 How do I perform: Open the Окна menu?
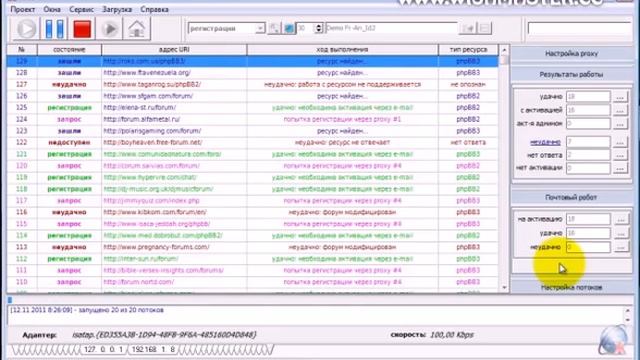[x=52, y=9]
